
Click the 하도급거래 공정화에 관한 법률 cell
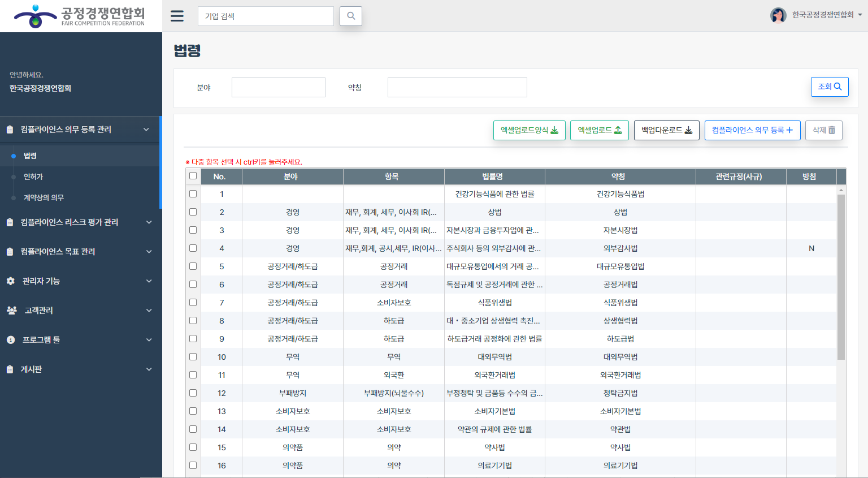click(x=494, y=339)
